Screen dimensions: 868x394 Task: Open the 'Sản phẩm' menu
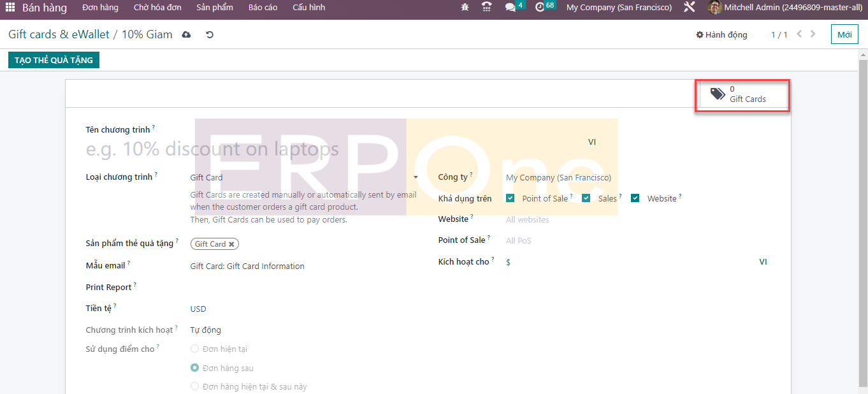(214, 8)
